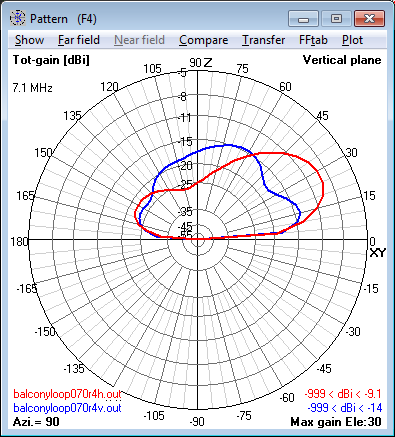
Task: Open the FFtab menu
Action: [x=313, y=40]
